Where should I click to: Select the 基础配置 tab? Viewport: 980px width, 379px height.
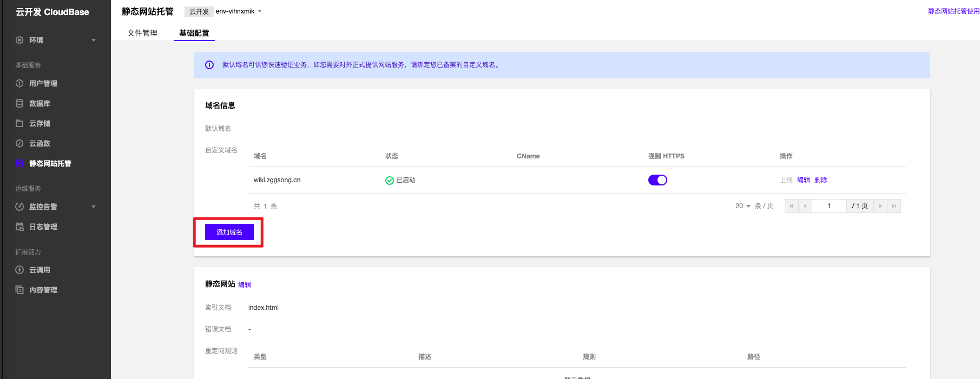tap(194, 33)
